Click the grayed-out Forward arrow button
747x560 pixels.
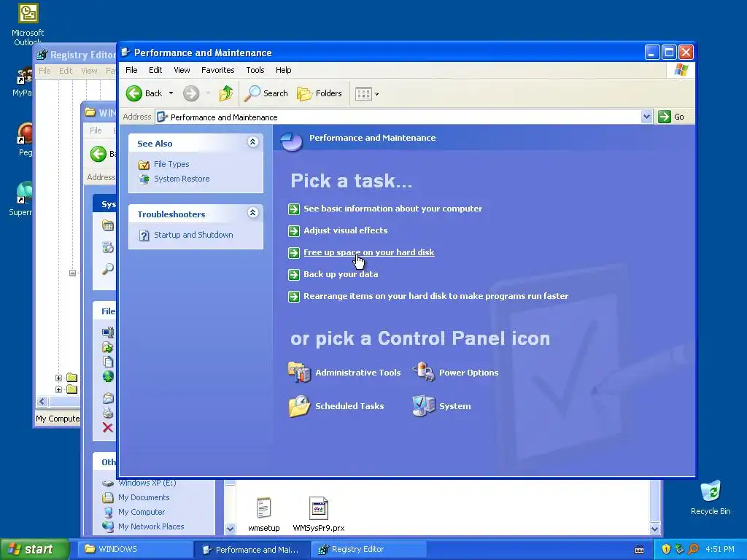pyautogui.click(x=191, y=93)
